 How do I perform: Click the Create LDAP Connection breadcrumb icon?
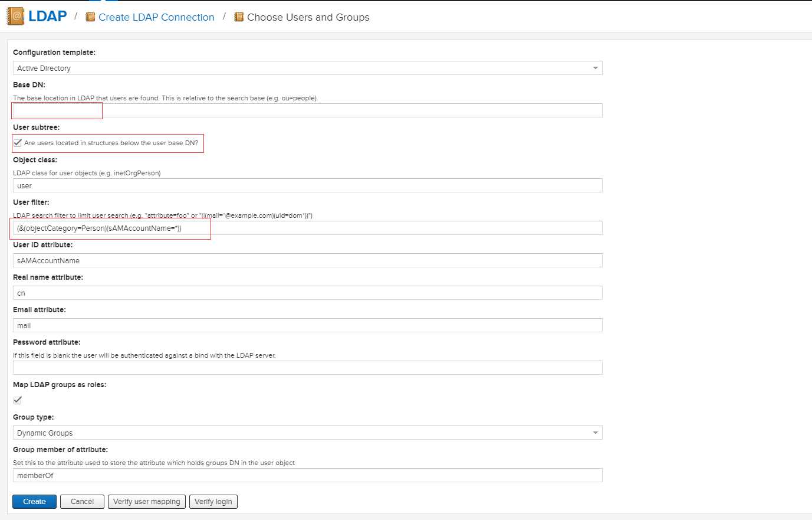[90, 17]
